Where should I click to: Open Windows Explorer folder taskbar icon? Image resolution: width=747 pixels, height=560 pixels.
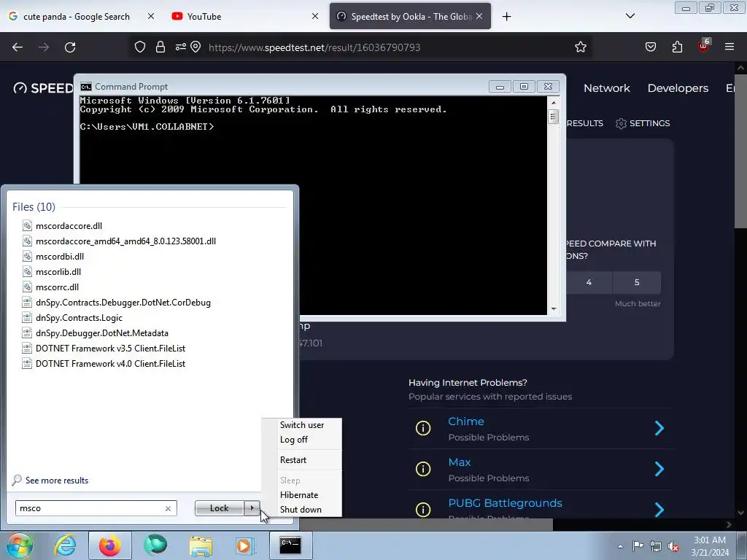[201, 545]
